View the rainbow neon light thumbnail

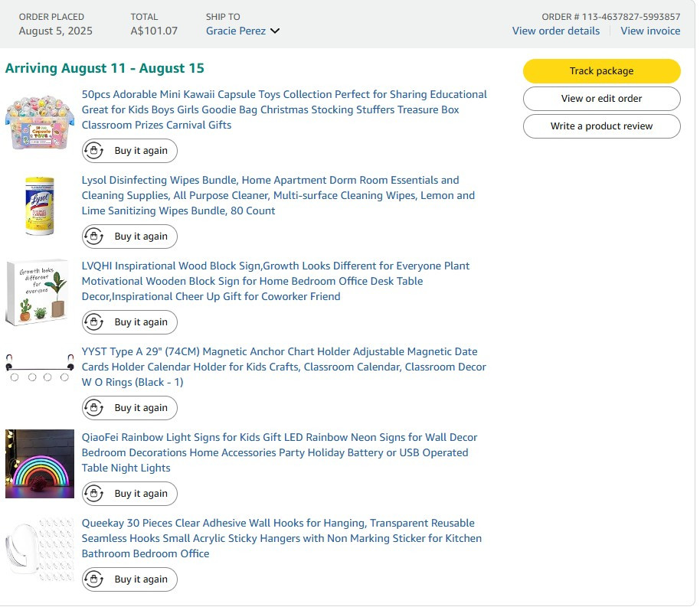click(x=40, y=464)
